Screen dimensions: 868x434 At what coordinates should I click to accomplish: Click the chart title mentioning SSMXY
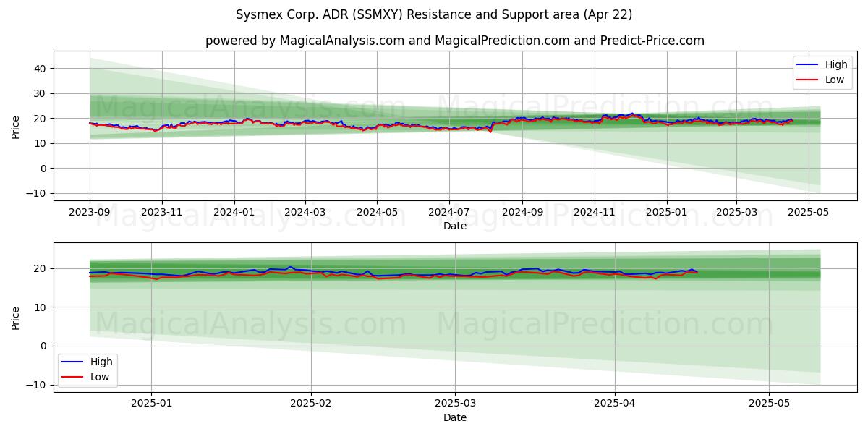tap(434, 14)
